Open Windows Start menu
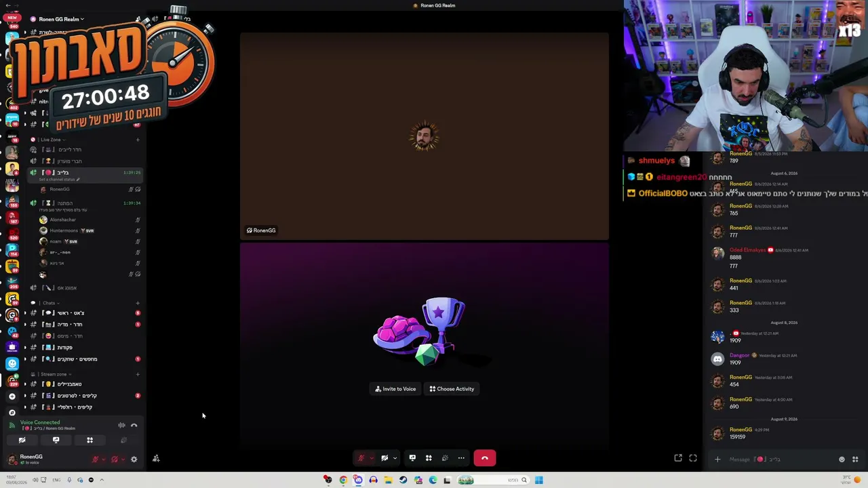868x488 pixels. click(x=539, y=480)
